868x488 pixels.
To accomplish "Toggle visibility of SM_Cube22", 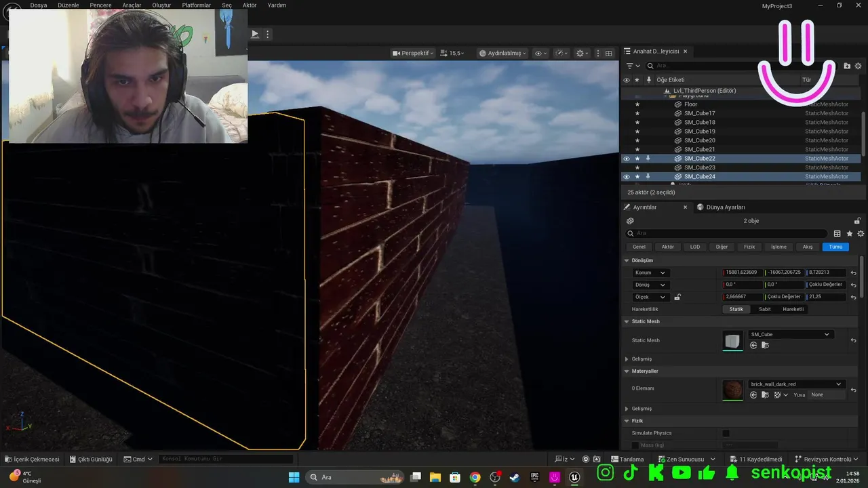I will coord(626,159).
